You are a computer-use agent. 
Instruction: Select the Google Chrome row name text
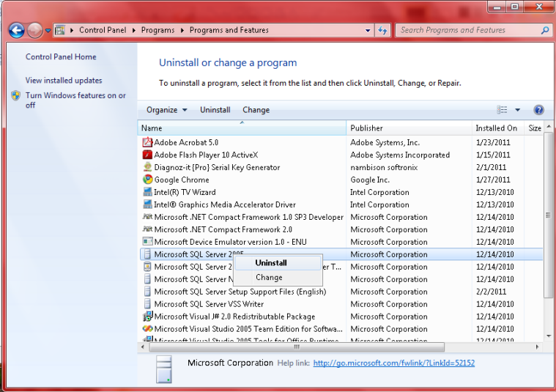[182, 180]
